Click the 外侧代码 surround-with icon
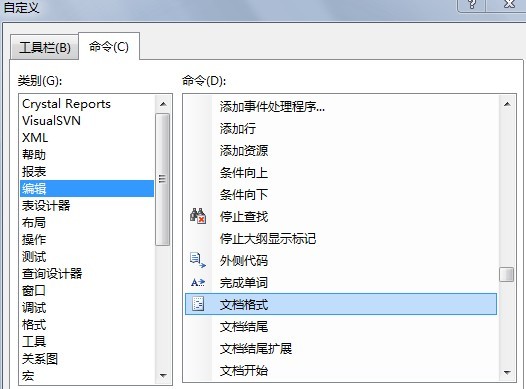Screen dimensions: 526x389 click(198, 260)
